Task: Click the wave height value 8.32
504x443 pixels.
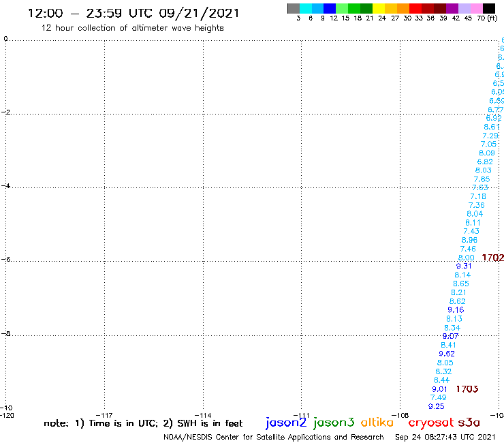Action: [443, 371]
